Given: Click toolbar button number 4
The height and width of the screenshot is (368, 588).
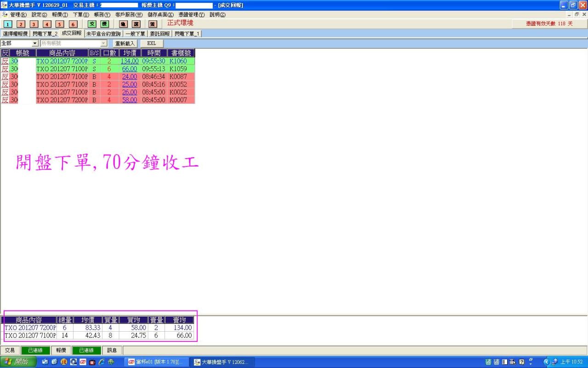Looking at the screenshot, I should [47, 24].
